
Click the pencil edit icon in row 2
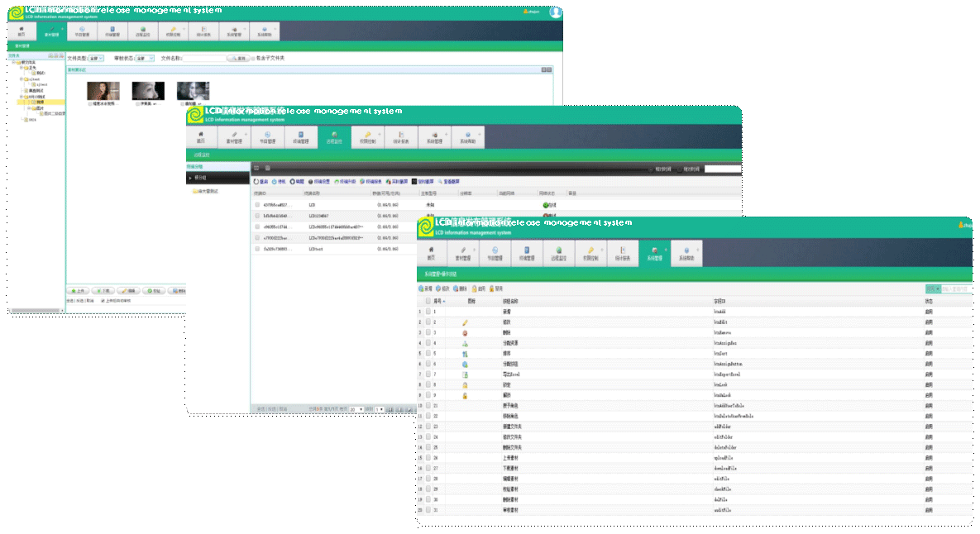click(465, 322)
